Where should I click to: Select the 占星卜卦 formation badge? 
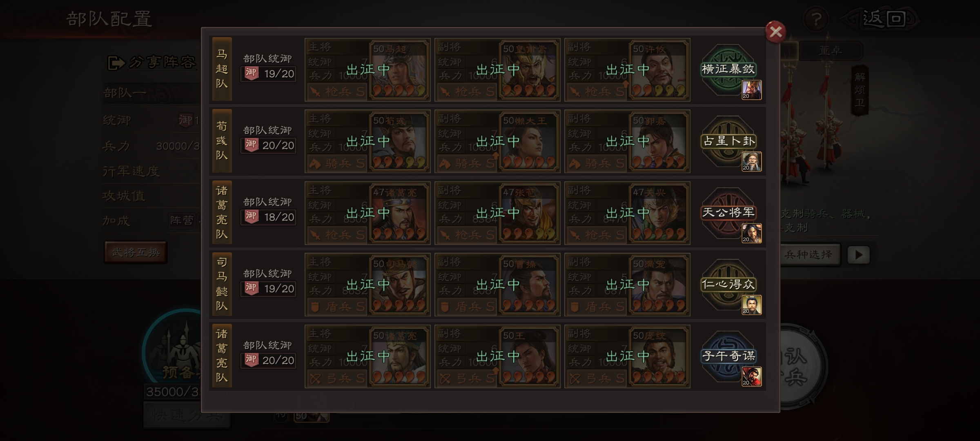(728, 141)
